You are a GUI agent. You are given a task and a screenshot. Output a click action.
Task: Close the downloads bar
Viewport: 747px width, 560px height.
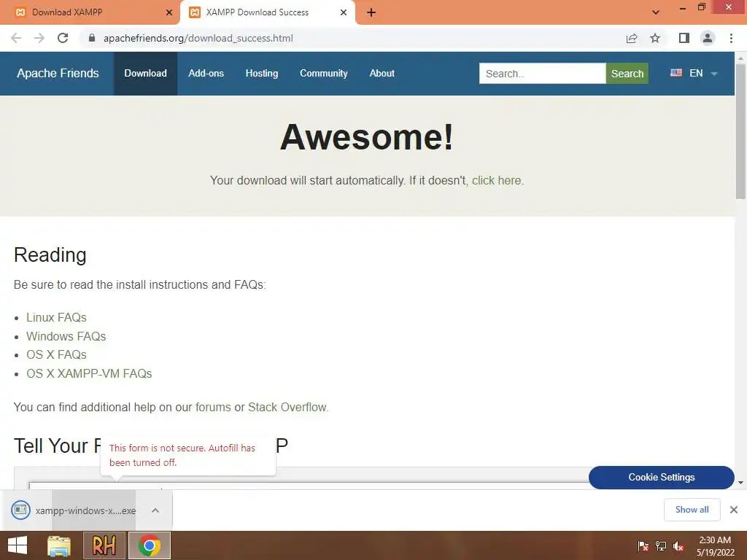click(x=734, y=510)
